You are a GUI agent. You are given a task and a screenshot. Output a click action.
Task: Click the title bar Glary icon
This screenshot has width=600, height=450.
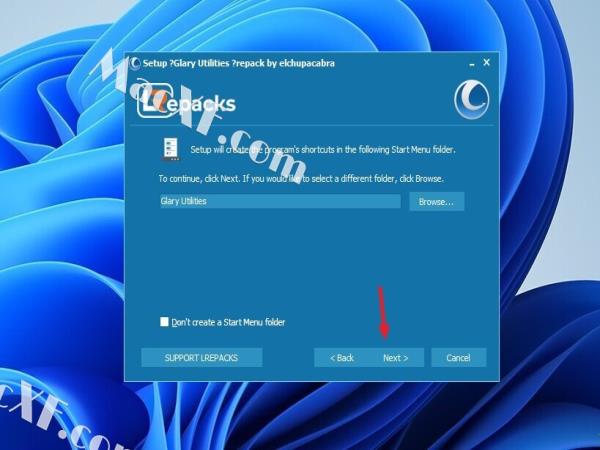[135, 63]
